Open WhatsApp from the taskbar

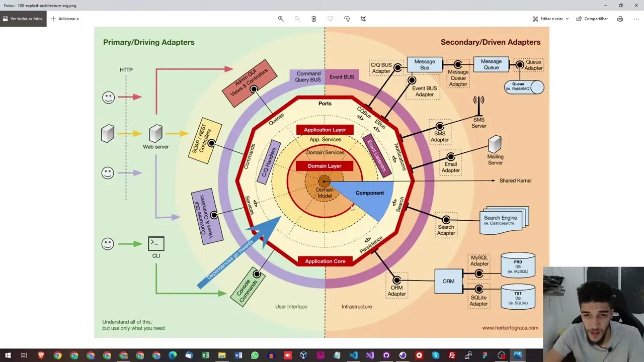click(x=256, y=355)
